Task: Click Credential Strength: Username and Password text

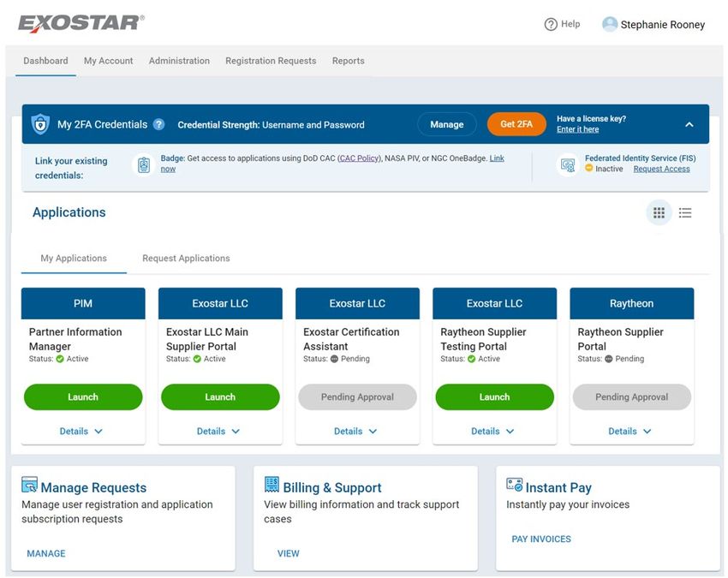Action: 271,125
